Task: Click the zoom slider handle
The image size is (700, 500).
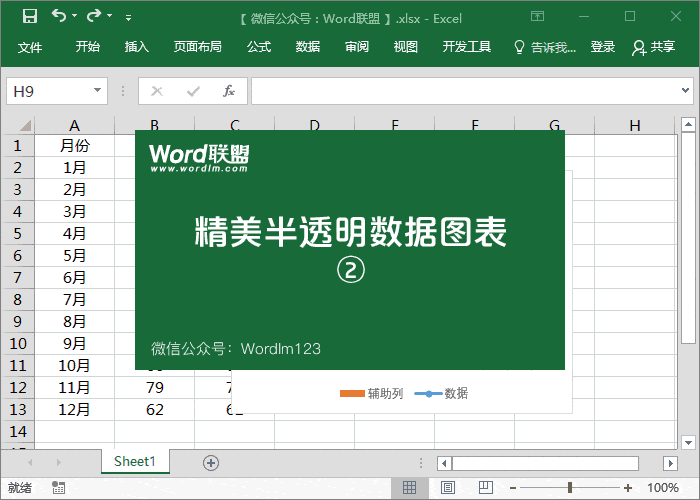Action: 570,488
